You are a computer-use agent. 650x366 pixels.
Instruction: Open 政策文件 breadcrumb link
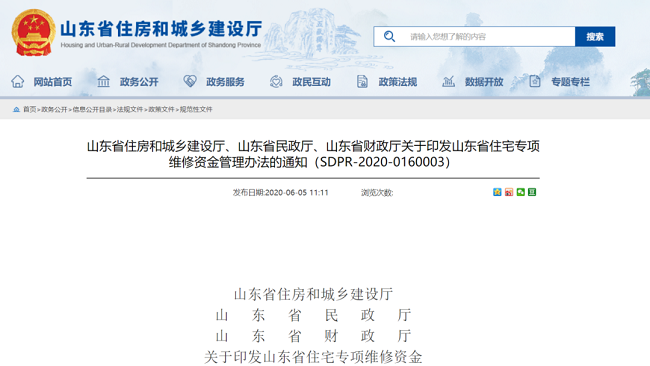click(161, 109)
